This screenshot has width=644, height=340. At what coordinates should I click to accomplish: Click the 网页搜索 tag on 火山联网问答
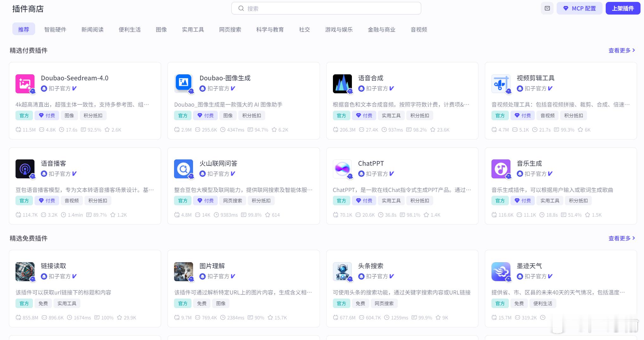233,201
